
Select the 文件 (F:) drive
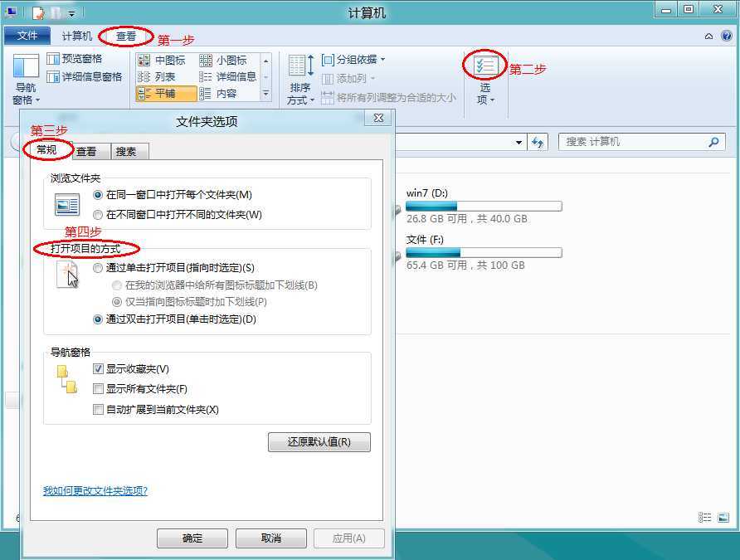click(484, 252)
